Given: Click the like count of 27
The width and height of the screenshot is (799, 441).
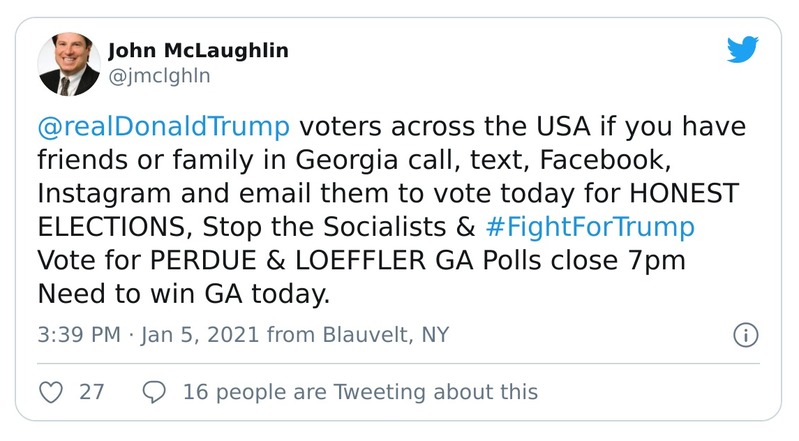Looking at the screenshot, I should click(x=92, y=392).
